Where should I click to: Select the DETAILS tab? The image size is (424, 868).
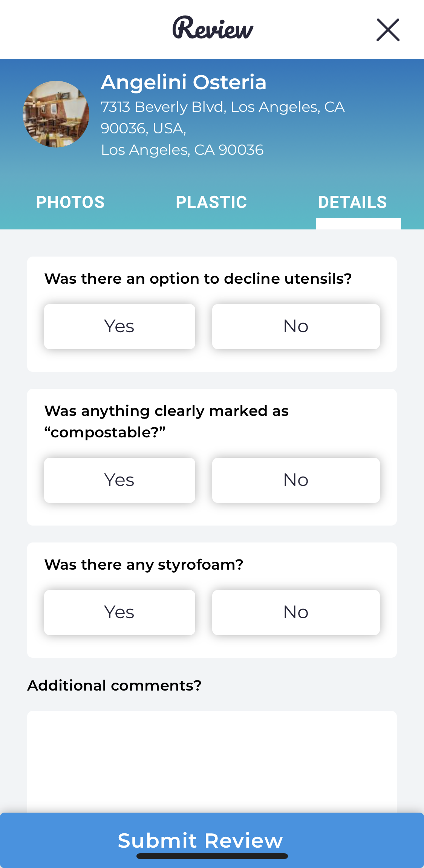[352, 202]
